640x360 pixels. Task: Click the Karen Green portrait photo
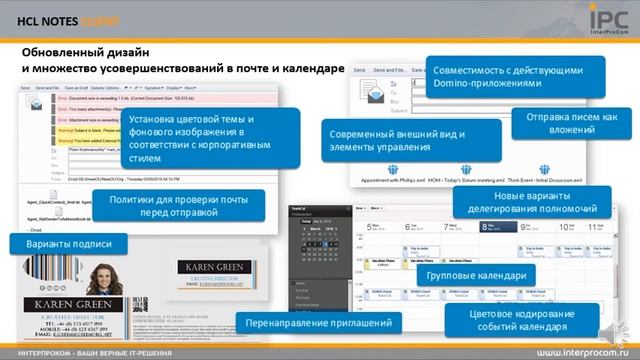(104, 279)
